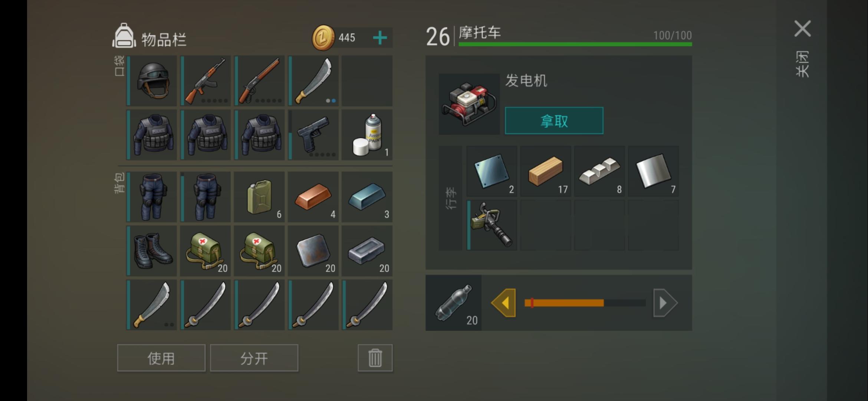Click the yellow left arrow for fuel
868x401 pixels.
503,303
